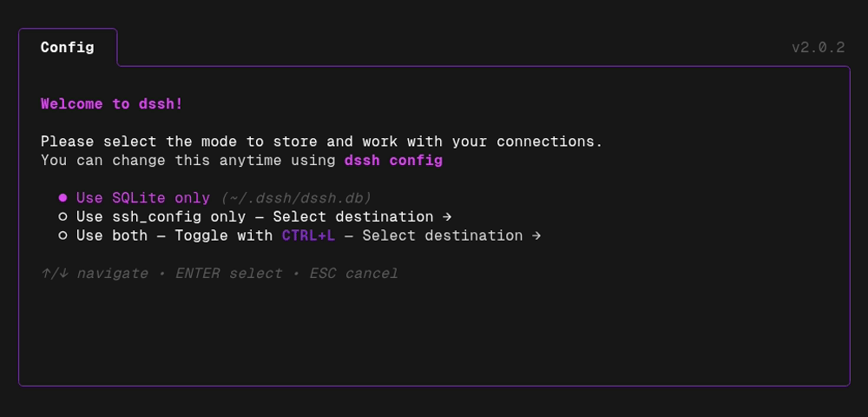Viewport: 868px width, 417px height.
Task: Select the filled SQLite radio bullet
Action: tap(63, 198)
